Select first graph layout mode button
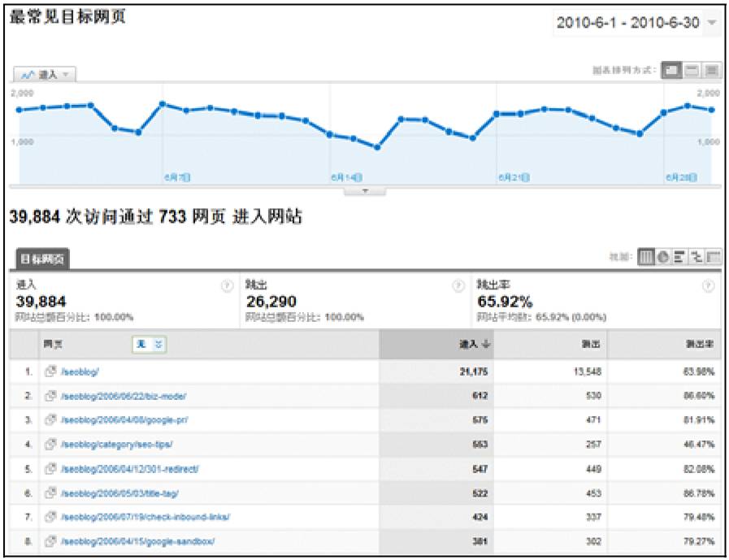Viewport: 729px width, 560px height. click(x=671, y=70)
